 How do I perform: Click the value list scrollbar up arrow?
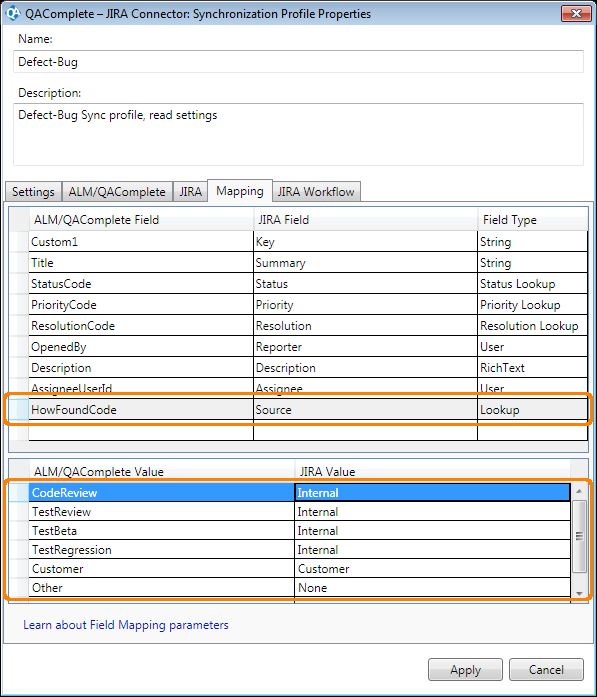579,491
